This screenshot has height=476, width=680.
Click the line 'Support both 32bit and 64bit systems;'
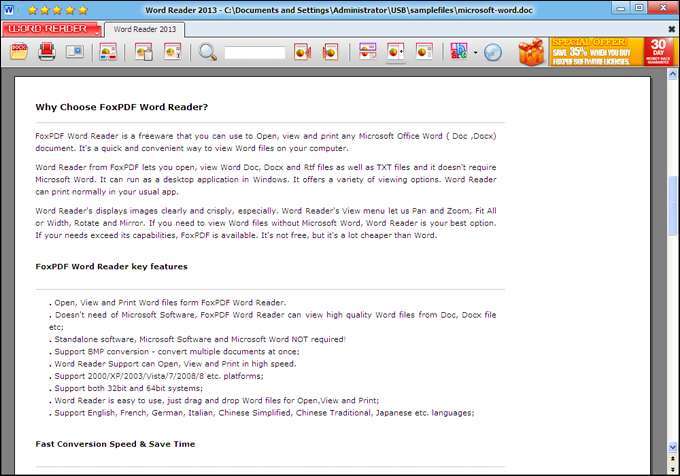[x=126, y=388]
